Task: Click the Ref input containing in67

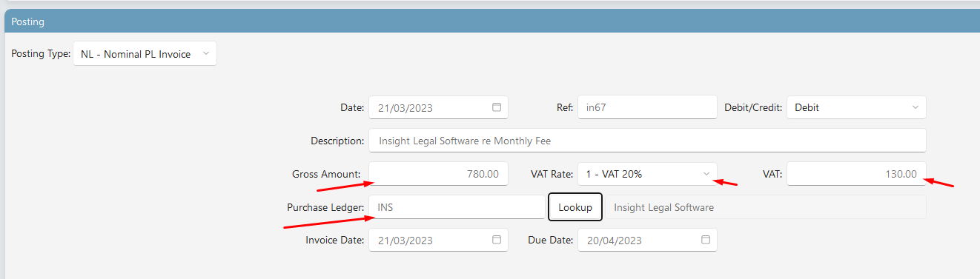Action: click(x=647, y=107)
